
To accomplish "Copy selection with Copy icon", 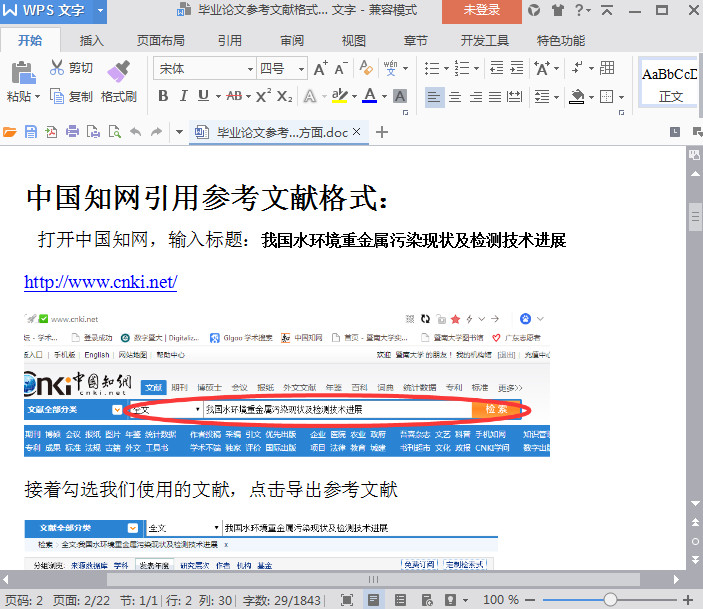I will tap(57, 96).
